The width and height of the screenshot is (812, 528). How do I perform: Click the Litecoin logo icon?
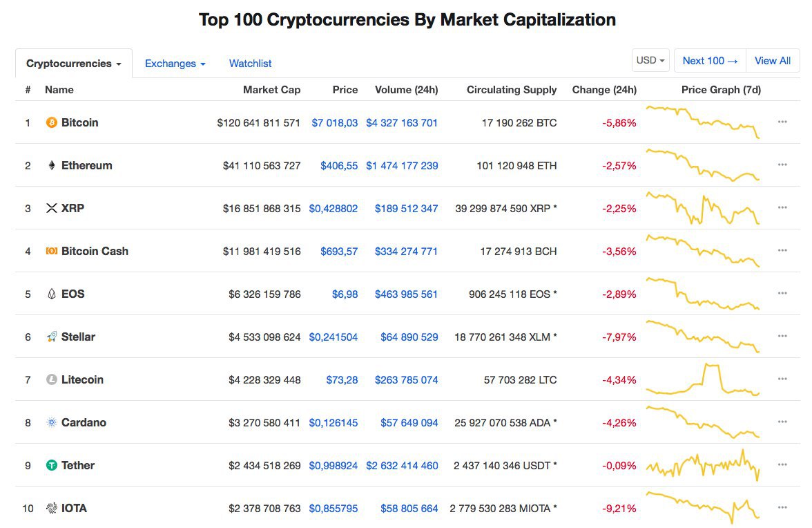coord(51,380)
